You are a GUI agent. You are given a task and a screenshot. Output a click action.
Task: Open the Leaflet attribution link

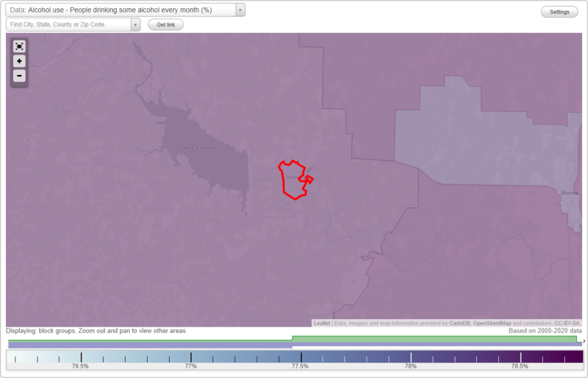tap(322, 323)
